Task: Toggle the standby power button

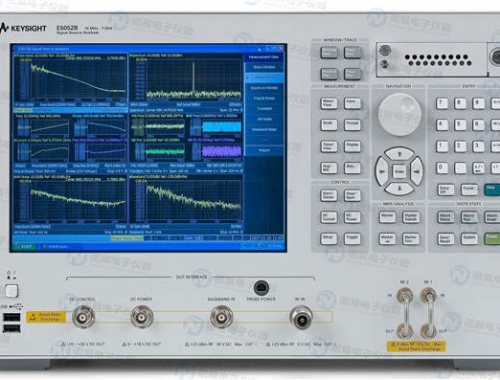Action: click(x=11, y=291)
